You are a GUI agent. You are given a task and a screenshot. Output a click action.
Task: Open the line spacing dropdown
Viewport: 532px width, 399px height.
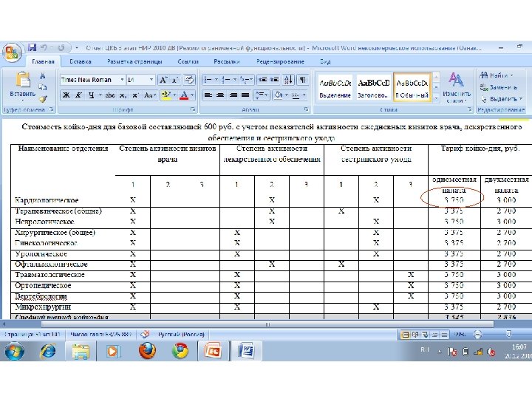[x=262, y=95]
